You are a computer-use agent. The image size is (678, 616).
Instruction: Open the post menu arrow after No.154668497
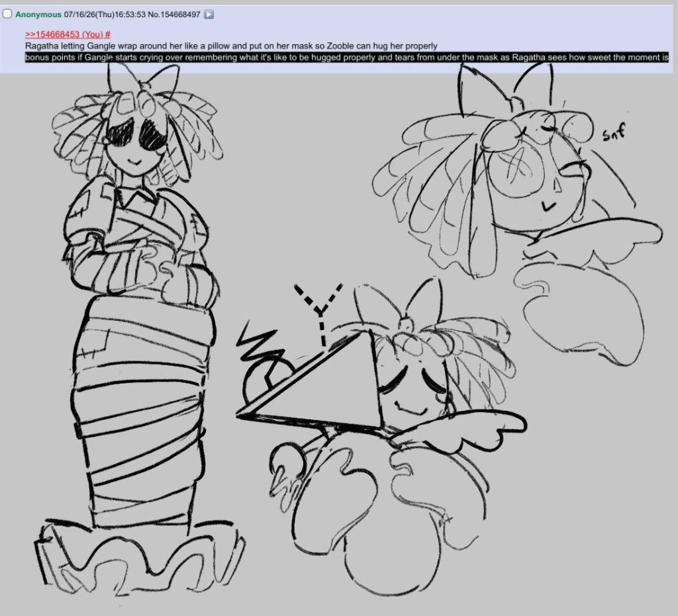(209, 15)
